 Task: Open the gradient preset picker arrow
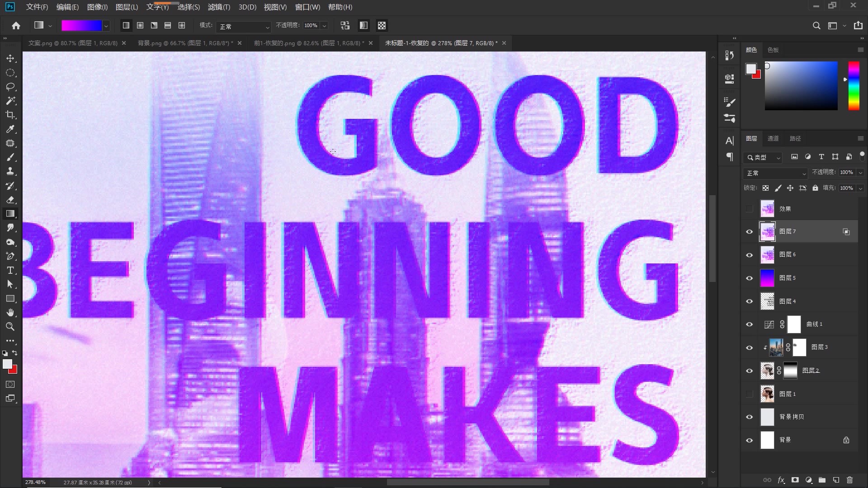[x=106, y=26]
